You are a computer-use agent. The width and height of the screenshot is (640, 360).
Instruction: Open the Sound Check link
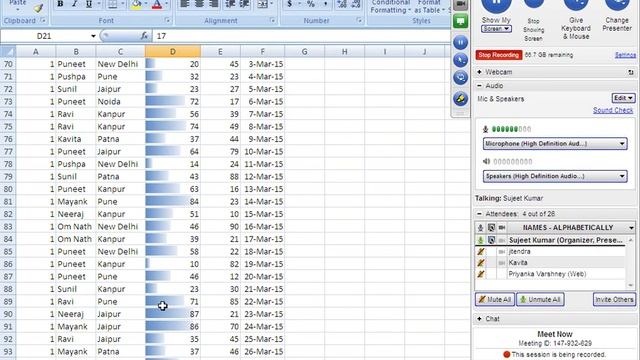tap(613, 110)
